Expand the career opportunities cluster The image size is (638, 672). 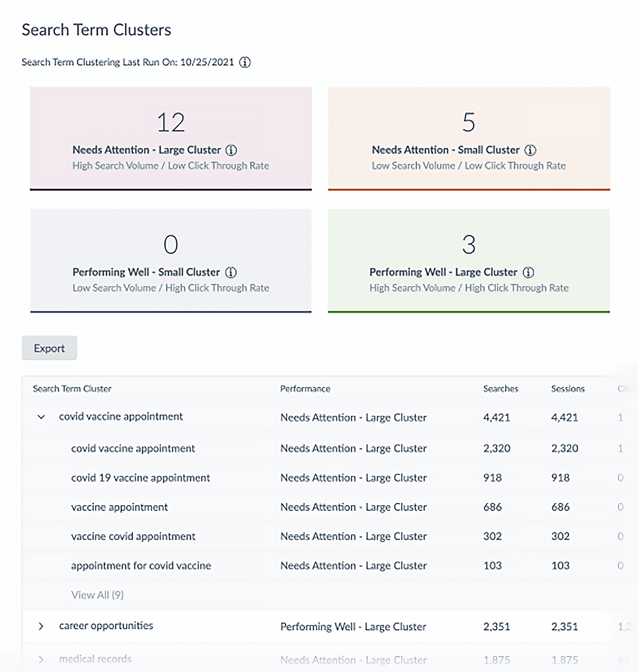[41, 626]
